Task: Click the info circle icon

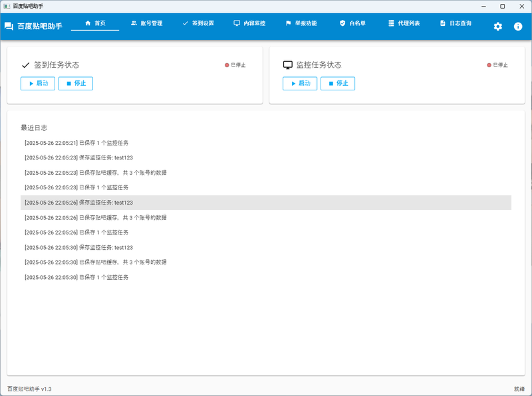Action: (x=518, y=27)
